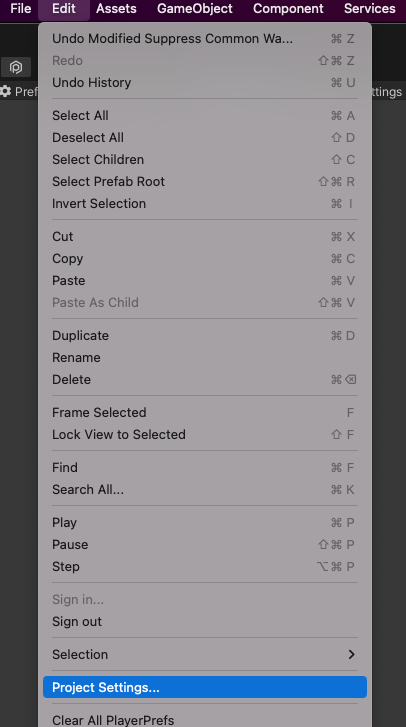Start Play mode from Edit menu

tap(204, 523)
